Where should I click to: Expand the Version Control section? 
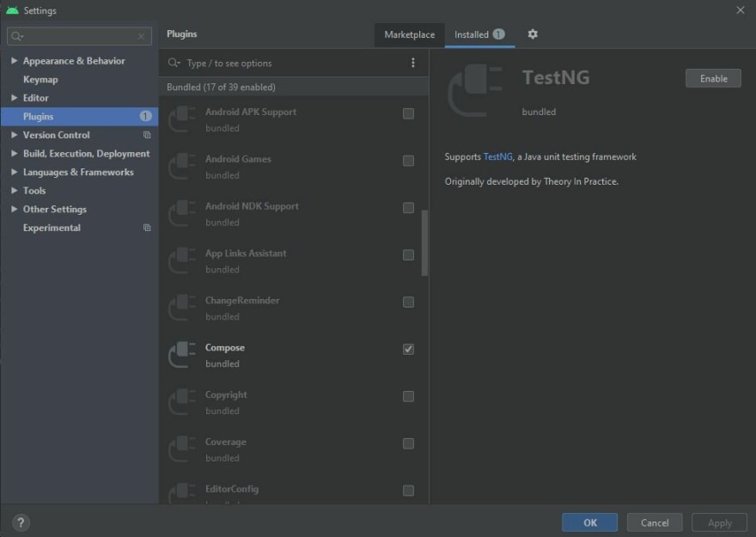point(14,135)
